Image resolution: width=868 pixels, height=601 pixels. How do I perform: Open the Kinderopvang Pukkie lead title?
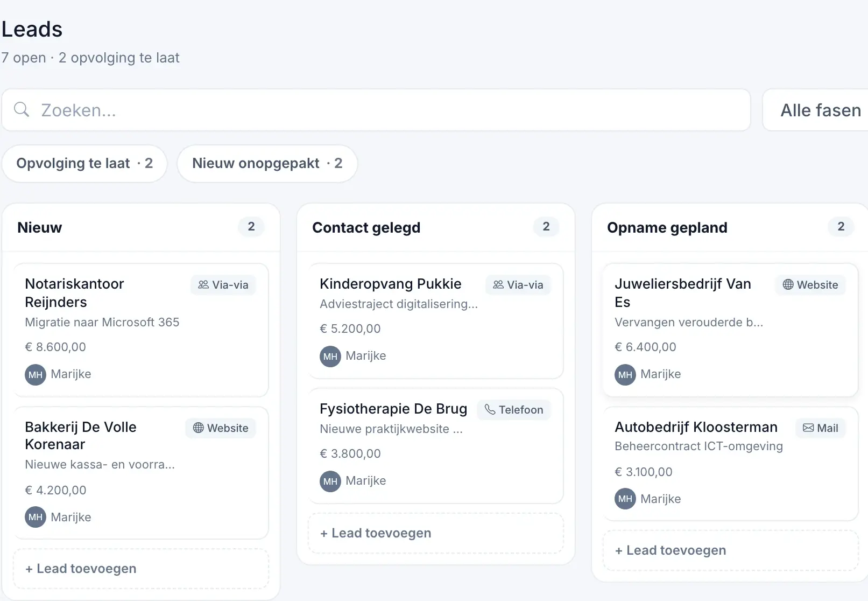point(391,284)
